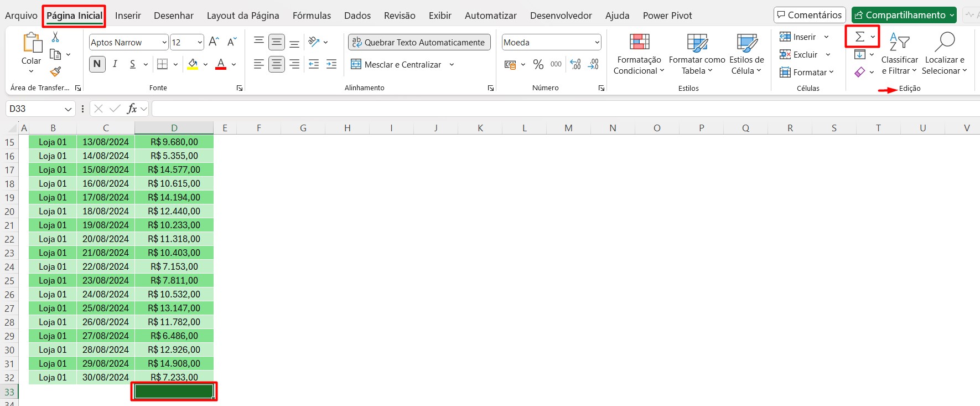This screenshot has width=980, height=406.
Task: Apply thousands separator 000 style
Action: tap(556, 64)
